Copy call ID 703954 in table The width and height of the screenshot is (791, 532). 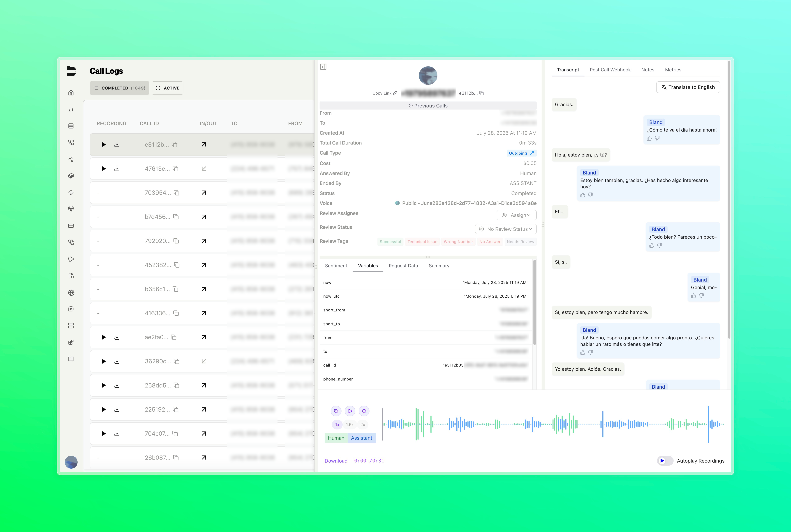(177, 193)
